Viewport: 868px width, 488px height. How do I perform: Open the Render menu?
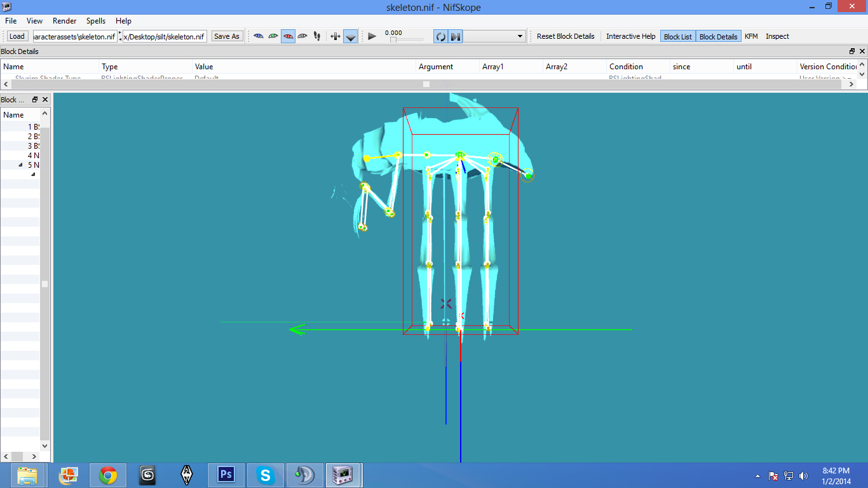point(64,21)
